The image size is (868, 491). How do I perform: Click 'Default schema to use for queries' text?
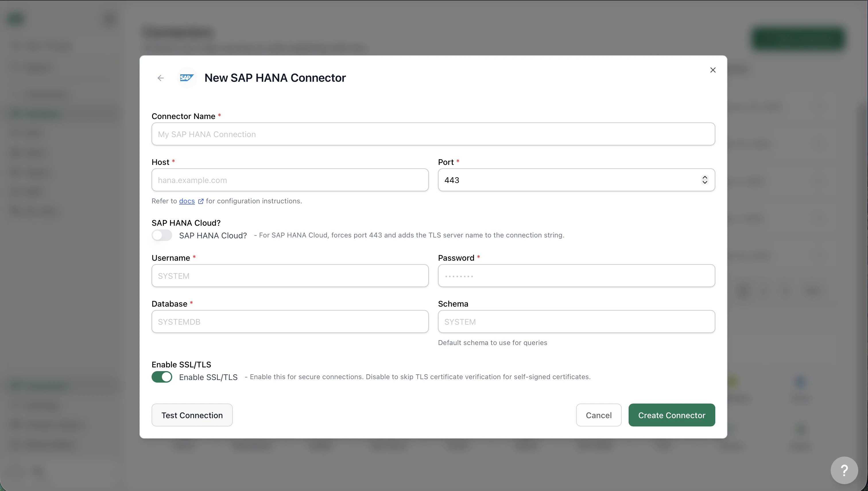(493, 343)
